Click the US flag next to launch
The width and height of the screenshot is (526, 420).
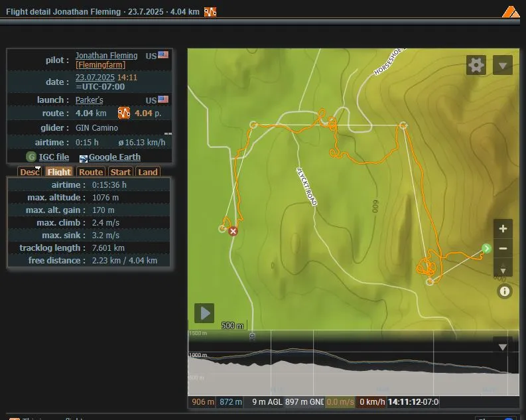[163, 100]
